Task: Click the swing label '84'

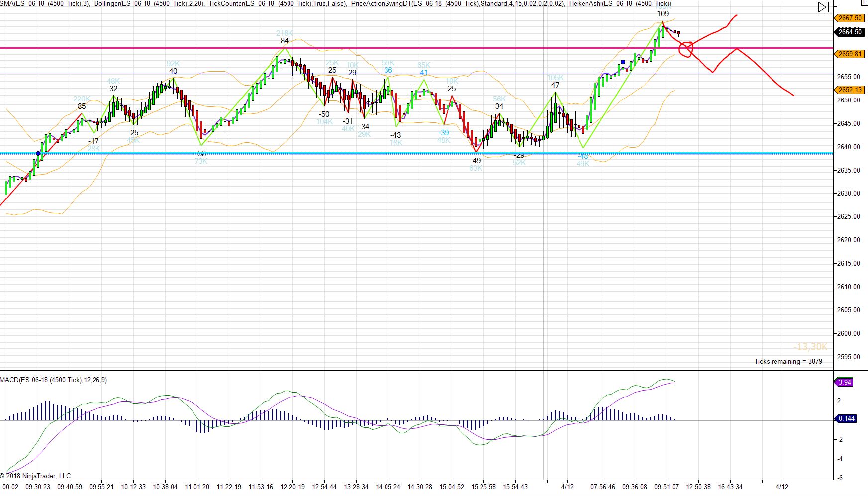Action: point(285,41)
